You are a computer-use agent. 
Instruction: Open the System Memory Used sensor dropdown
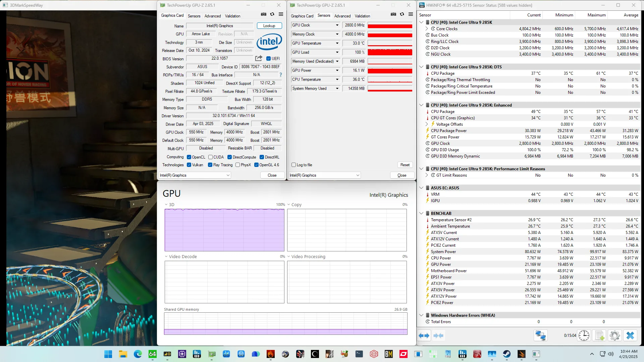click(x=337, y=88)
